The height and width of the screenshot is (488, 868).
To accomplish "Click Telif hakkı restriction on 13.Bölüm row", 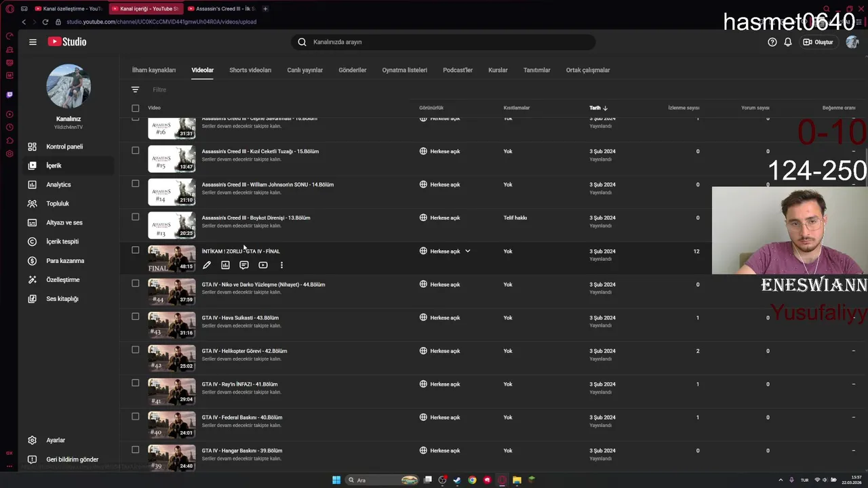I will pyautogui.click(x=515, y=218).
